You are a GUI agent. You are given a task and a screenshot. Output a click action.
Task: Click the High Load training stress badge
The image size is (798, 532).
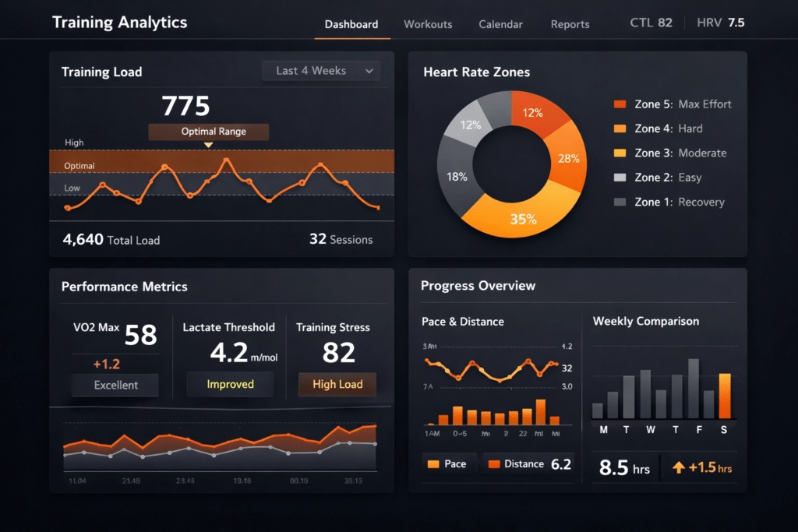(337, 384)
